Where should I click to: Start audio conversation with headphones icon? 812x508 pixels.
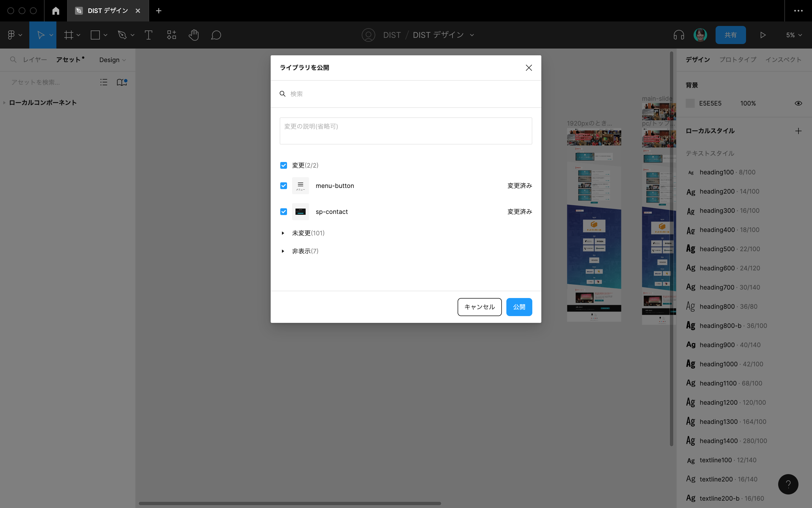coord(679,35)
